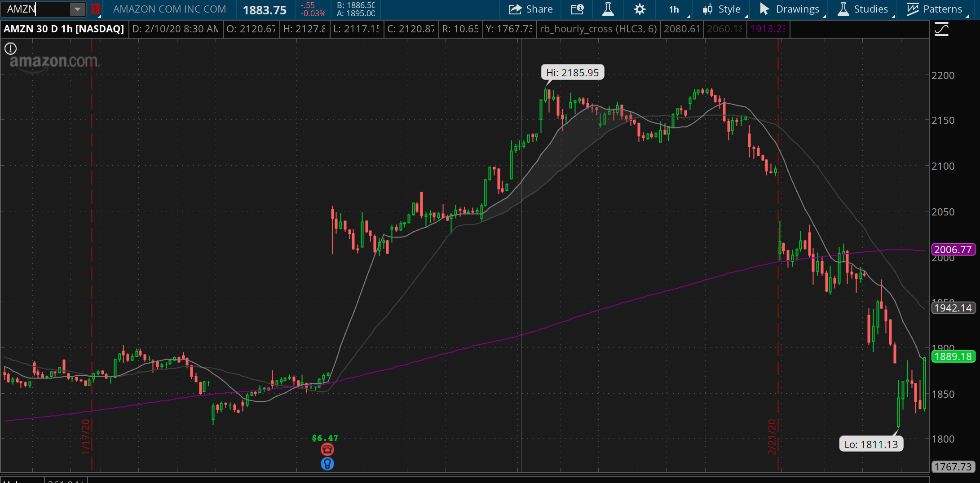980x483 pixels.
Task: Open the symbol dropdown arrow
Action: (x=77, y=9)
